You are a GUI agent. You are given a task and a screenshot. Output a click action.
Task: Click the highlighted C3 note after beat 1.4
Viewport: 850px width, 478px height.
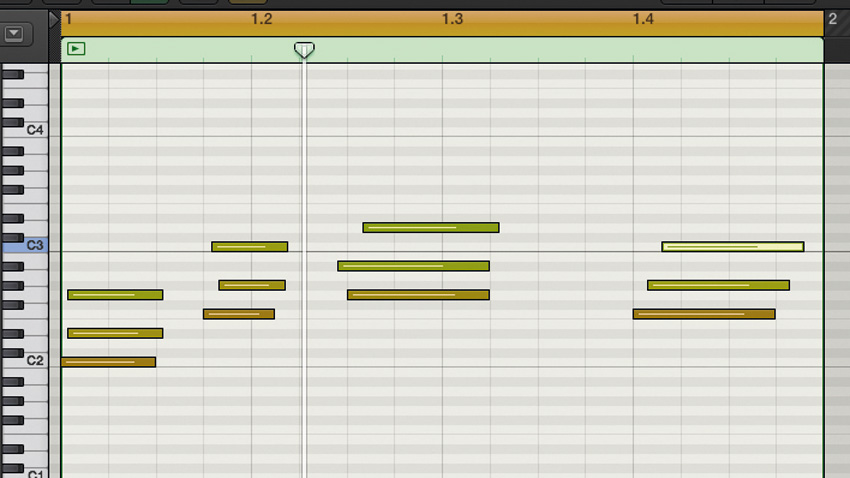(x=733, y=247)
